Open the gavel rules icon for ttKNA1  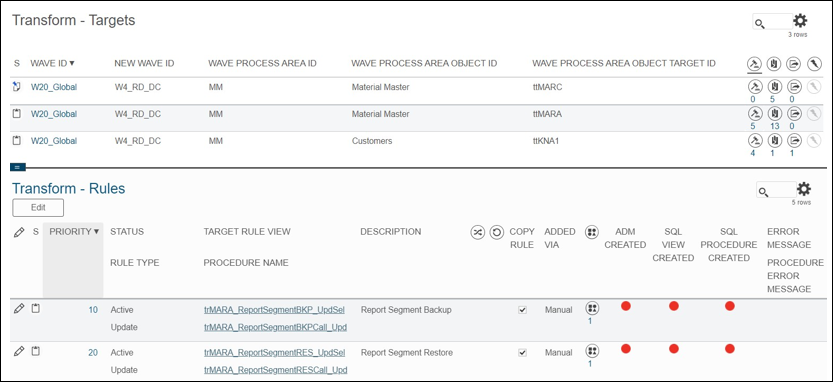(x=754, y=140)
